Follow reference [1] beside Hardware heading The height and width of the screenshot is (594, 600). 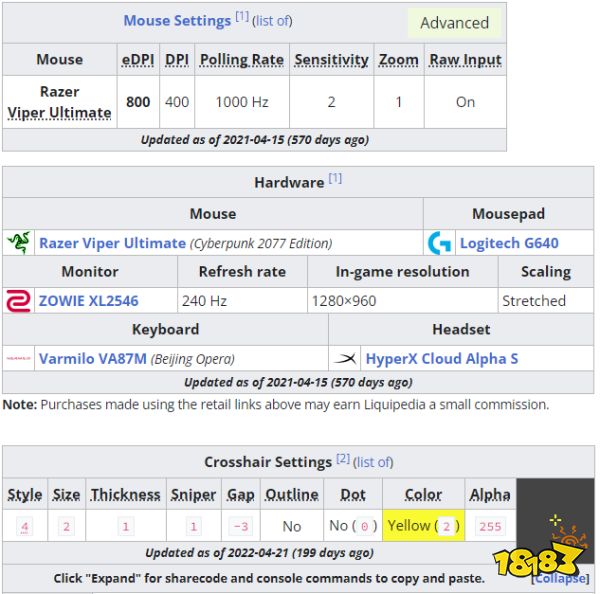pyautogui.click(x=335, y=178)
